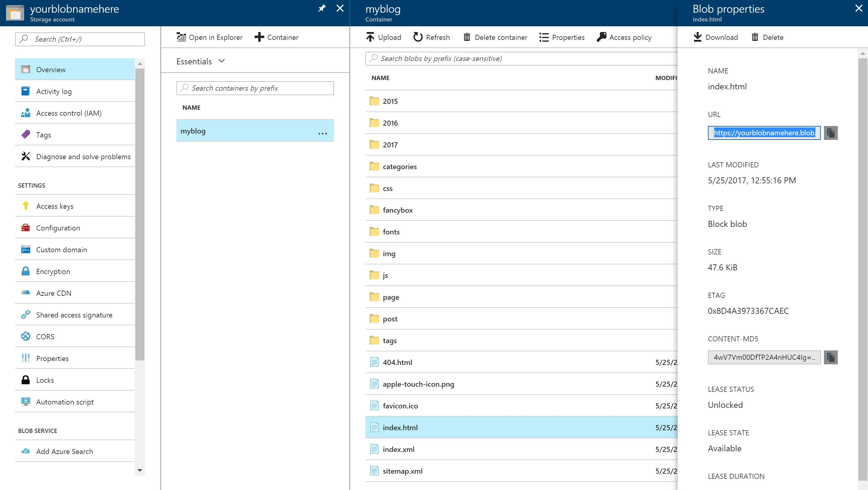Click the Encryption lock icon
The image size is (868, 490).
[26, 271]
